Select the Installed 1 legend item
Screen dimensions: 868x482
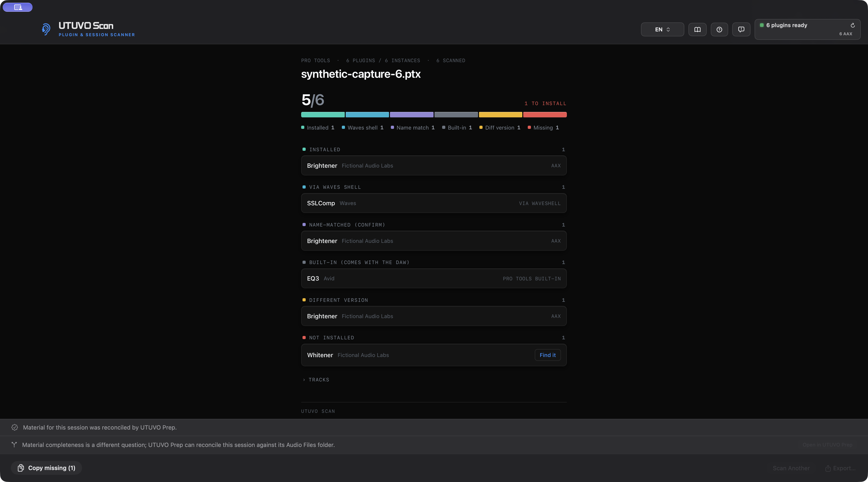pyautogui.click(x=318, y=128)
